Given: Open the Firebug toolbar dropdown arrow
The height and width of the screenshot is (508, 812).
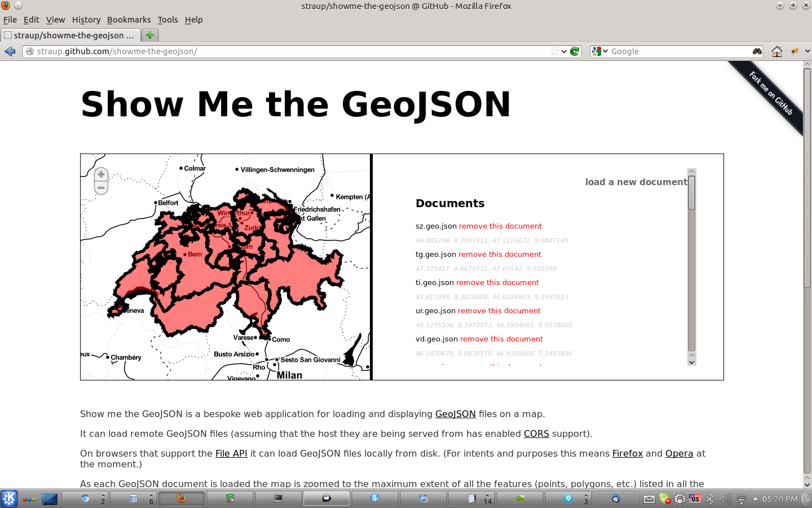Looking at the screenshot, I should pos(807,51).
